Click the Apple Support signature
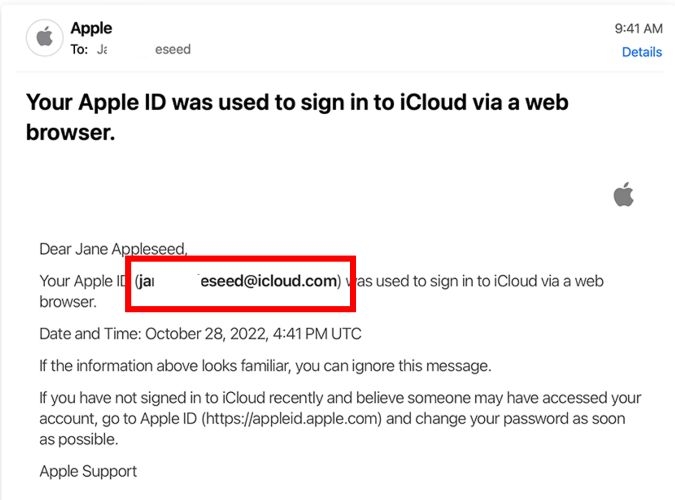The image size is (675, 500). coord(88,471)
